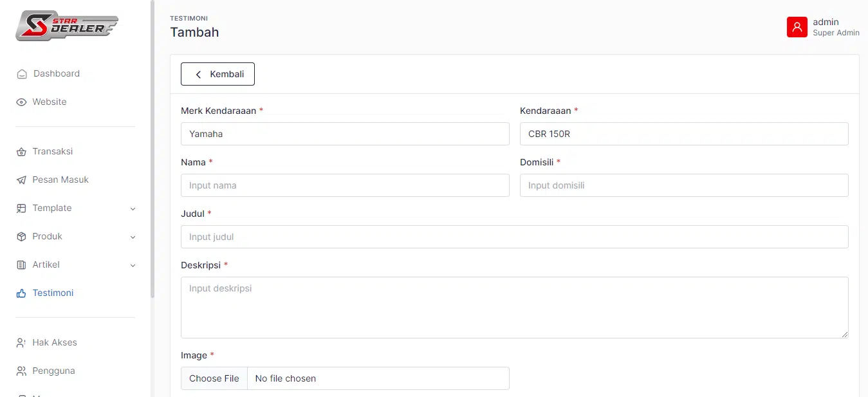Expand the Template submenu chevron
This screenshot has width=868, height=397.
click(133, 208)
